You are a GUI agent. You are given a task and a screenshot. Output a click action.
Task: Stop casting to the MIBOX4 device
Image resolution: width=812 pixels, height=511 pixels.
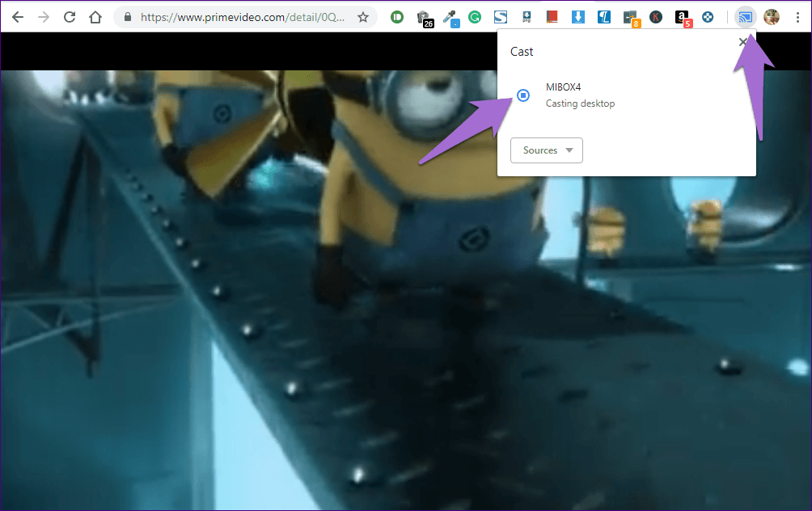pos(523,95)
